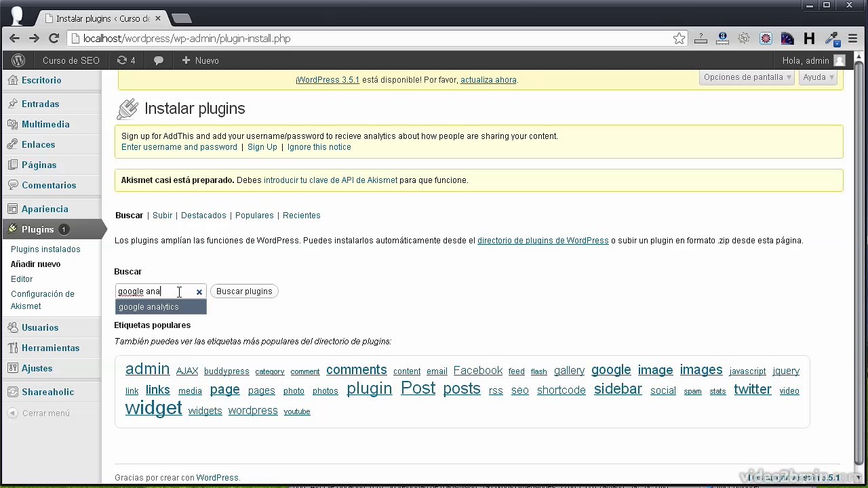Click the Páginas icon in sidebar
Screen dimensions: 868x488
12,165
